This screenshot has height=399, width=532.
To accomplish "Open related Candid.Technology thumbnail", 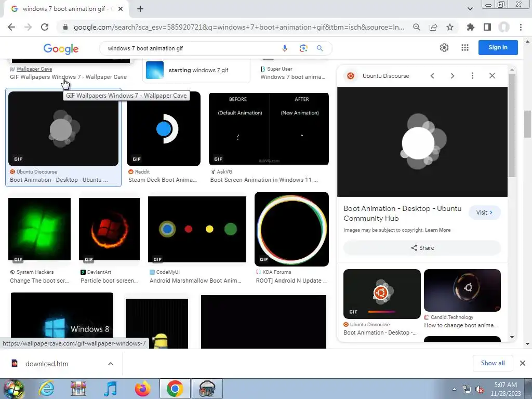I will (462, 290).
